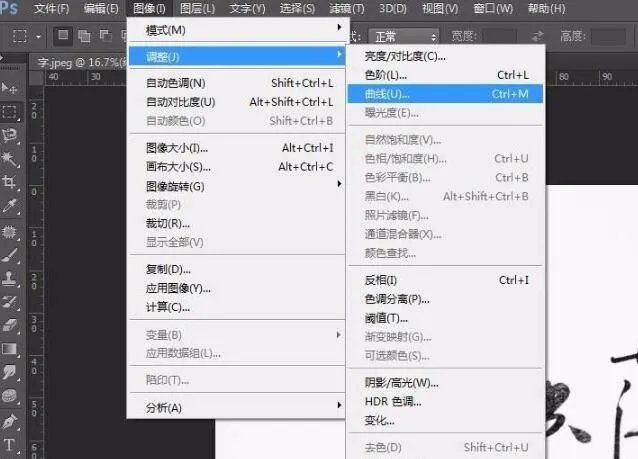
Task: Click the 高度 height input field
Action: tap(608, 37)
